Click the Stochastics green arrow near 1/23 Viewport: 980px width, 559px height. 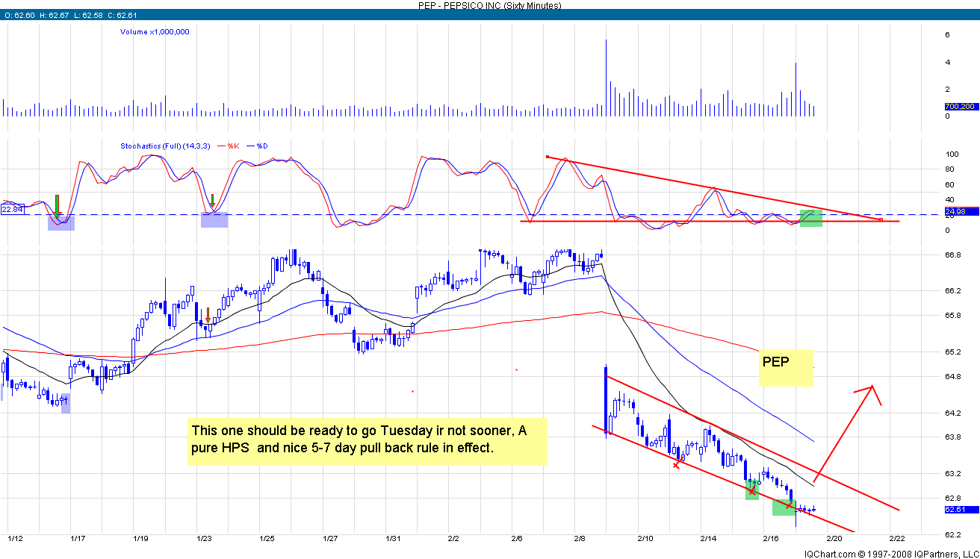[212, 201]
